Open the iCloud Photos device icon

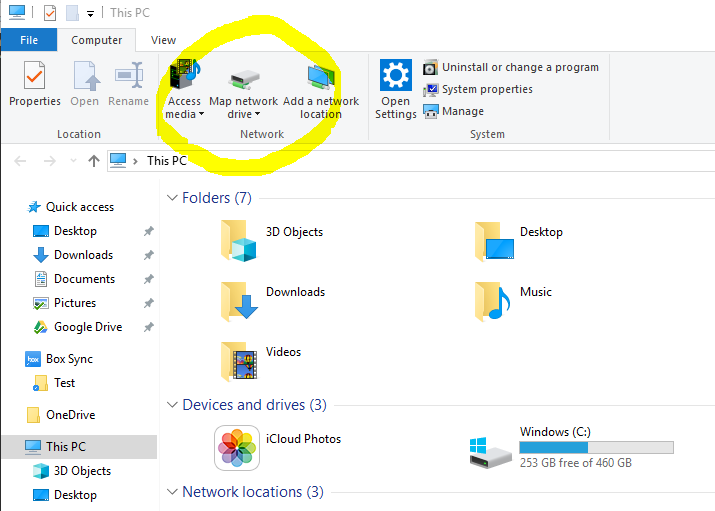(237, 447)
